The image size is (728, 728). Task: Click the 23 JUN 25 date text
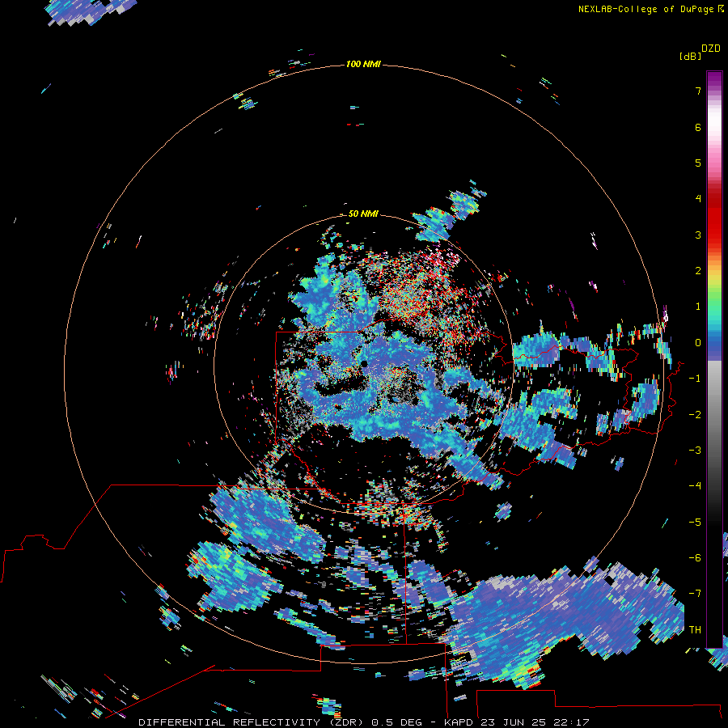pos(513,722)
